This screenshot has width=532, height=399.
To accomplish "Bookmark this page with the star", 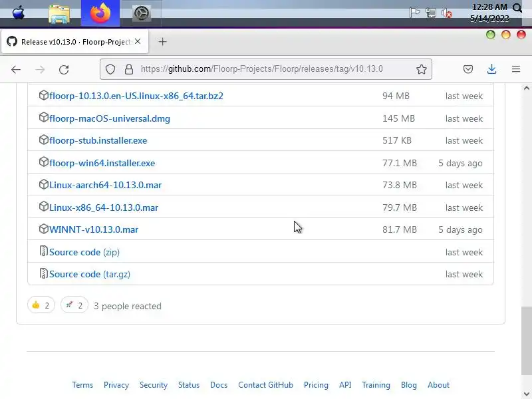I will click(x=422, y=69).
